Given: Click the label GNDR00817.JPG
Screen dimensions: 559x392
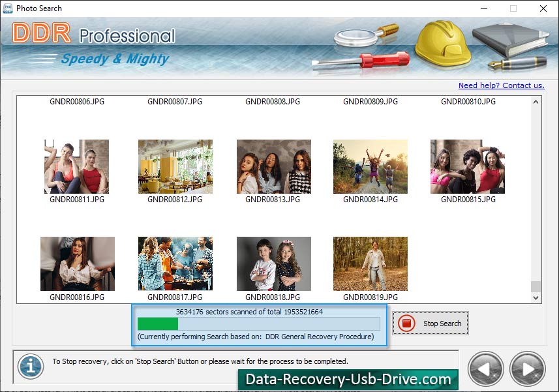Looking at the screenshot, I should point(175,297).
